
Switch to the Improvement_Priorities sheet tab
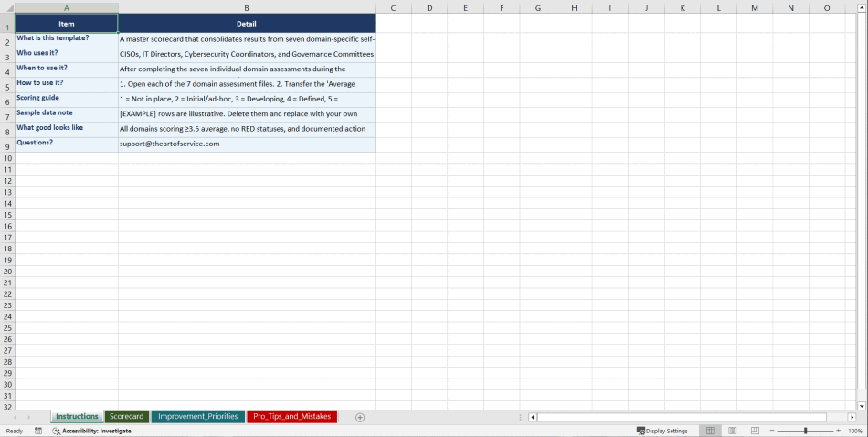click(x=197, y=417)
